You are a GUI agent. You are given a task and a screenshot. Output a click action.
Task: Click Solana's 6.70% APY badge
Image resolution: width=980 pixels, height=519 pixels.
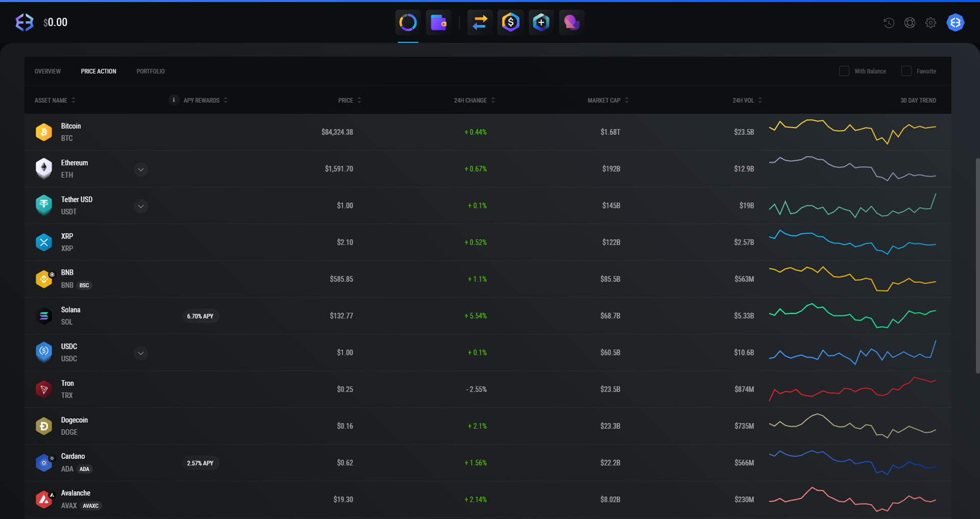coord(201,316)
